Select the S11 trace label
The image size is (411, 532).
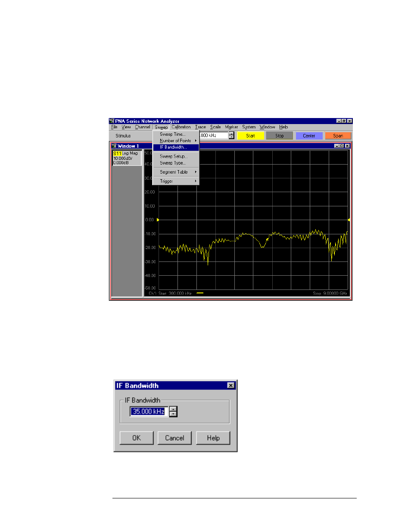click(x=117, y=153)
